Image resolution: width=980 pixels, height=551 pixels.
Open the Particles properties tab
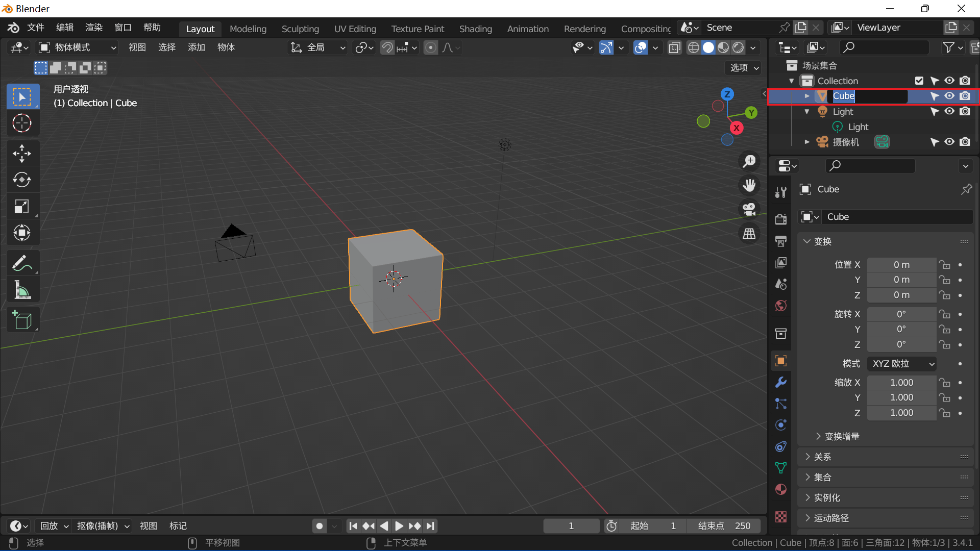coord(781,404)
